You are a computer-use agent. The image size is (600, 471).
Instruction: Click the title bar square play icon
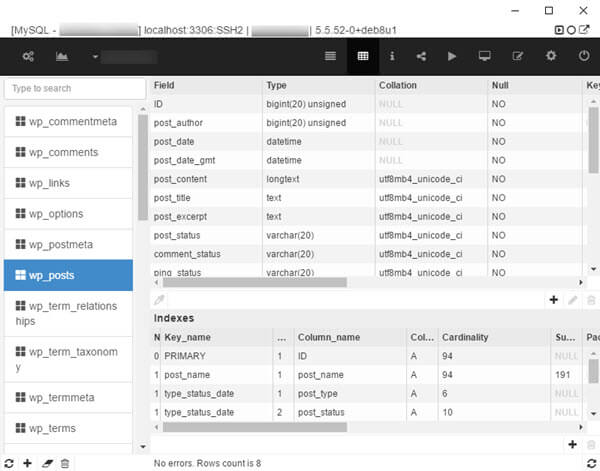(x=559, y=30)
